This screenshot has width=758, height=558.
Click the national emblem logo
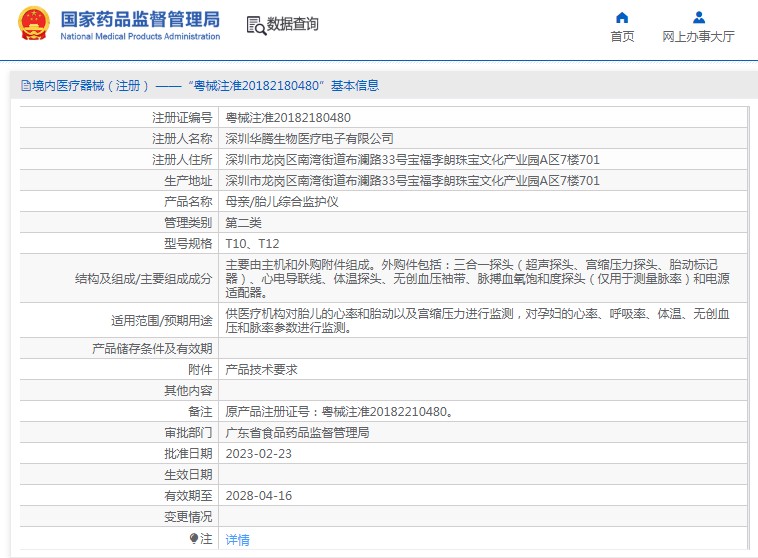tap(33, 23)
